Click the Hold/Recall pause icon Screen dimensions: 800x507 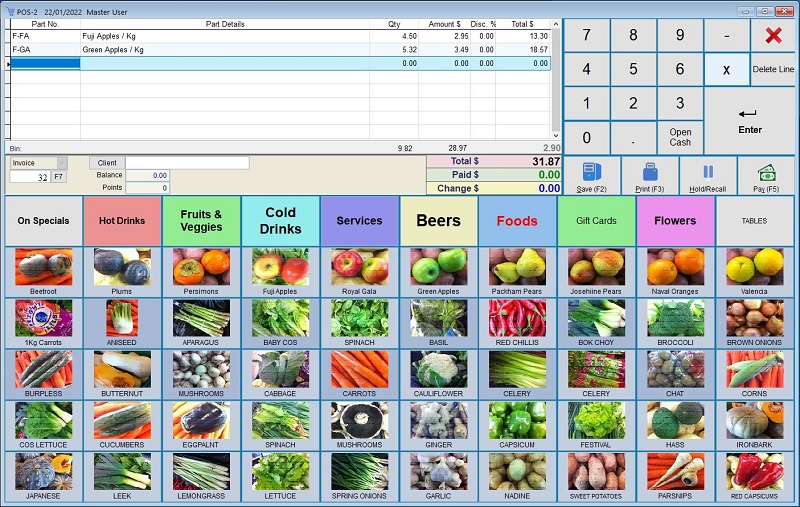point(708,172)
